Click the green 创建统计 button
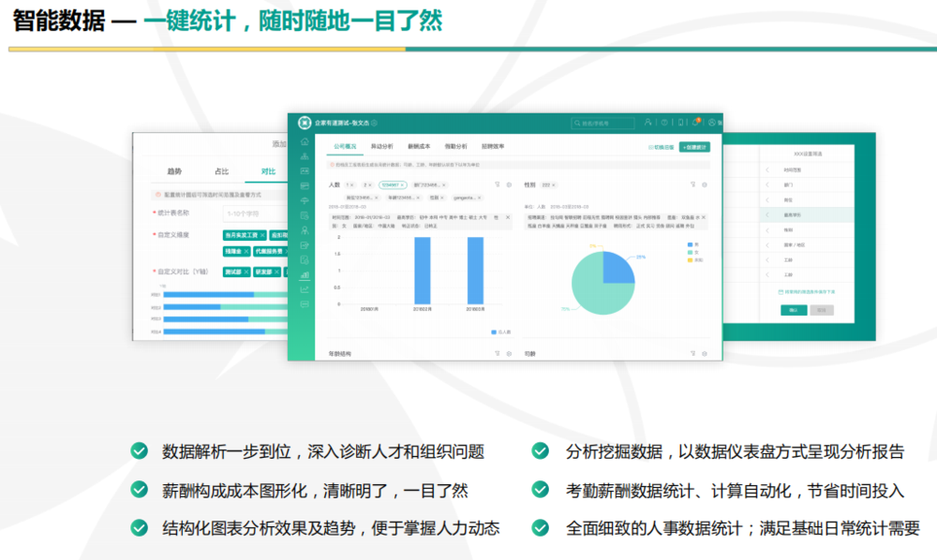Screen dimensions: 937x560 694,147
